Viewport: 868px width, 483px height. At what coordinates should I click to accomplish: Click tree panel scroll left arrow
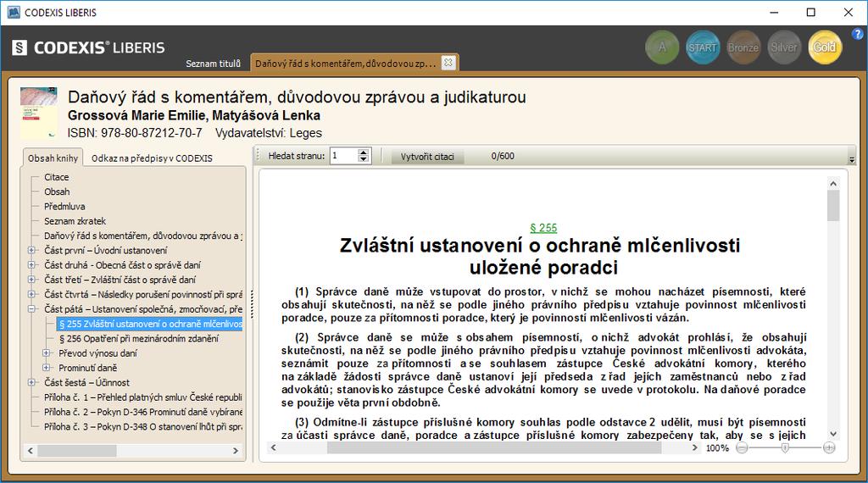tap(31, 451)
